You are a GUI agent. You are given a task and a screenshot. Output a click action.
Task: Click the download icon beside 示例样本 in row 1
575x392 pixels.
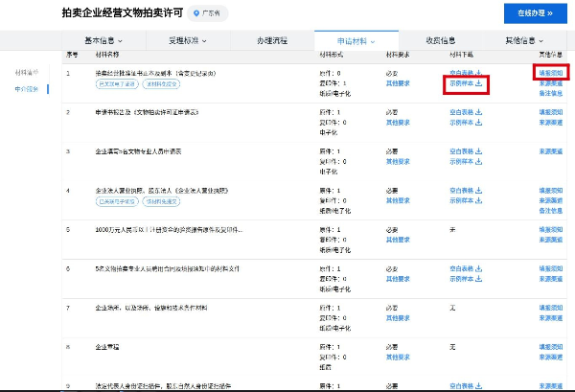coord(478,83)
